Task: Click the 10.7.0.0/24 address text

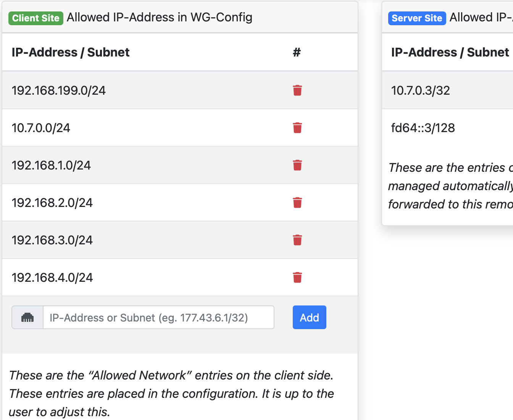Action: pyautogui.click(x=41, y=128)
